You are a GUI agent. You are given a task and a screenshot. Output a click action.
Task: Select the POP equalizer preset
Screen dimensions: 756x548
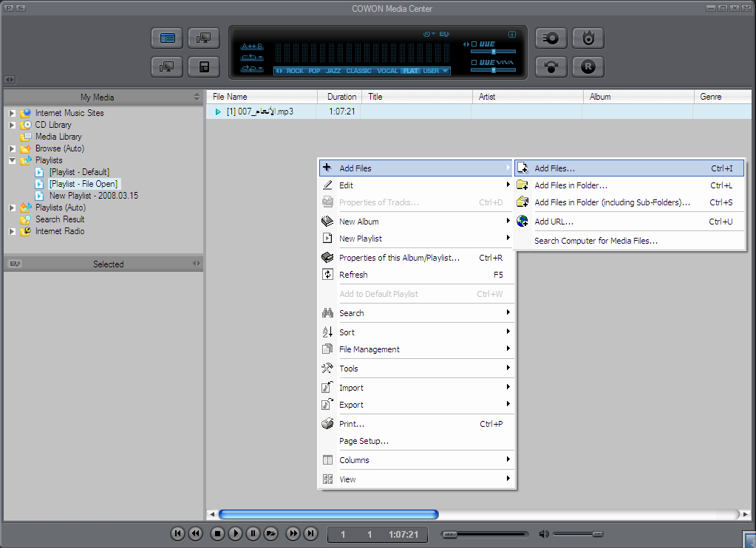click(x=314, y=71)
